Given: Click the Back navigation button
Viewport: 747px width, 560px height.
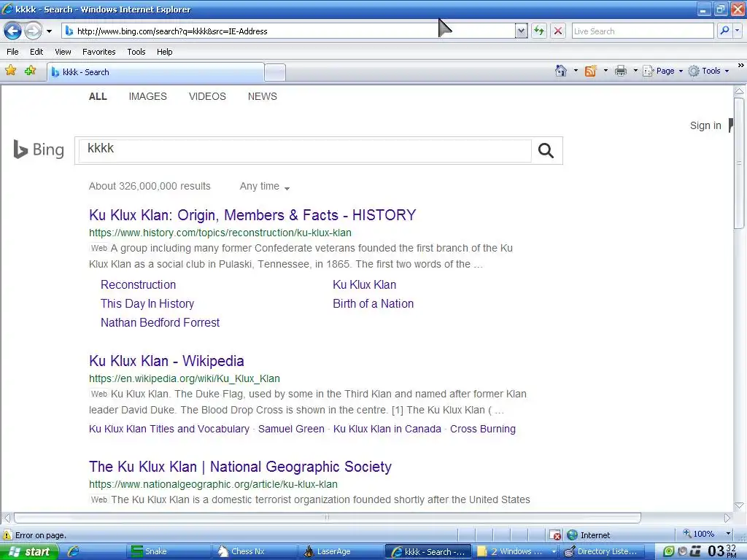Looking at the screenshot, I should point(13,31).
